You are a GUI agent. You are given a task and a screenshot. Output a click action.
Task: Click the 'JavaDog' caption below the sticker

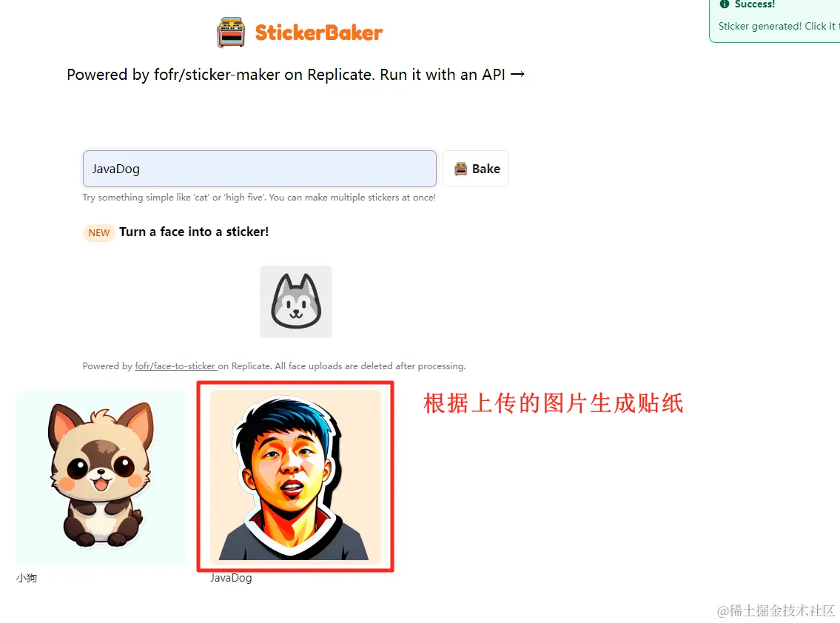pyautogui.click(x=231, y=578)
